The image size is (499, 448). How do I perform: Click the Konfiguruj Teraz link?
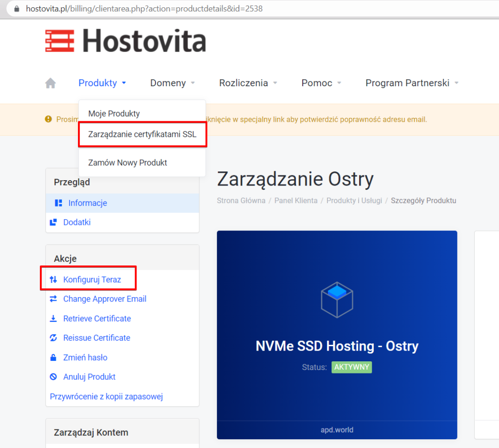click(x=92, y=280)
